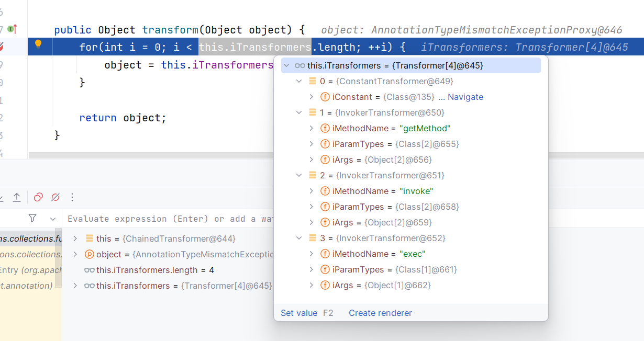644x341 pixels.
Task: Toggle the Mute Breakpoints icon
Action: (55, 197)
